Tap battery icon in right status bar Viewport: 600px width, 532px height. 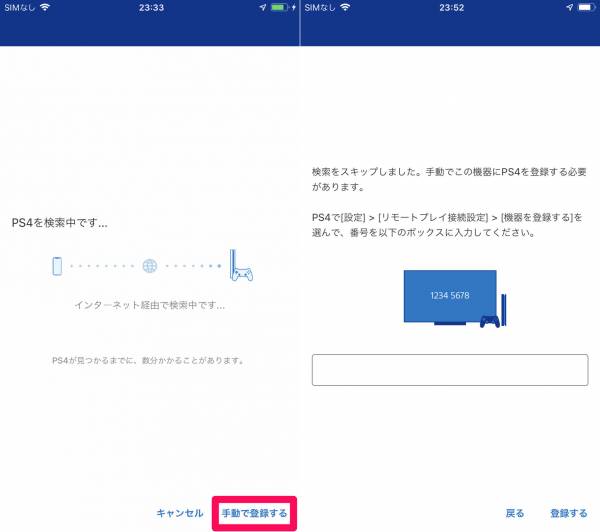point(587,7)
